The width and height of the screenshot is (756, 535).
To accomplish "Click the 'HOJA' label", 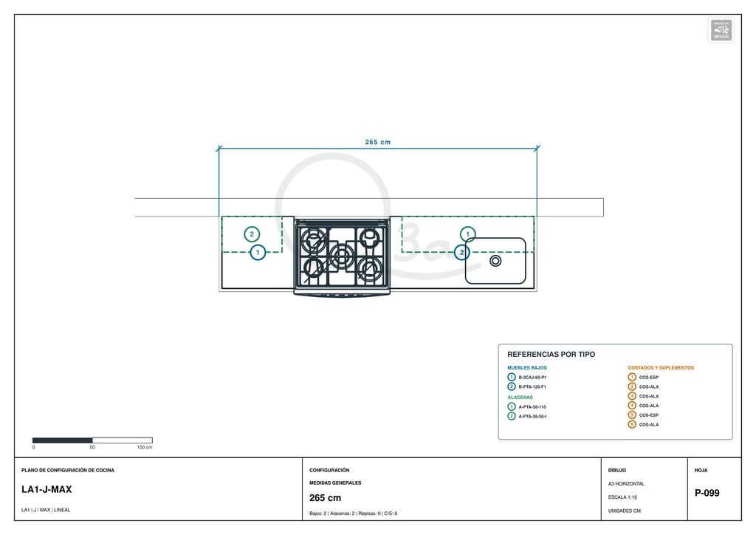I will coord(701,471).
